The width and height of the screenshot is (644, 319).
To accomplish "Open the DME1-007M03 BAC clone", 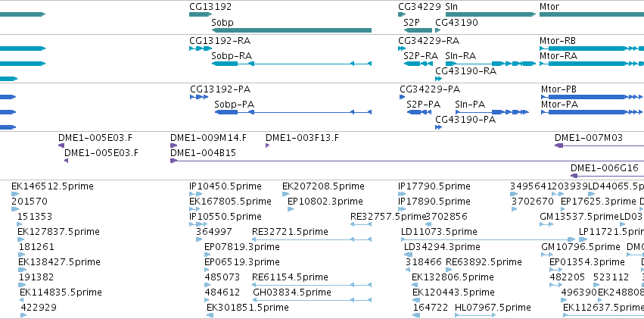I will point(599,145).
